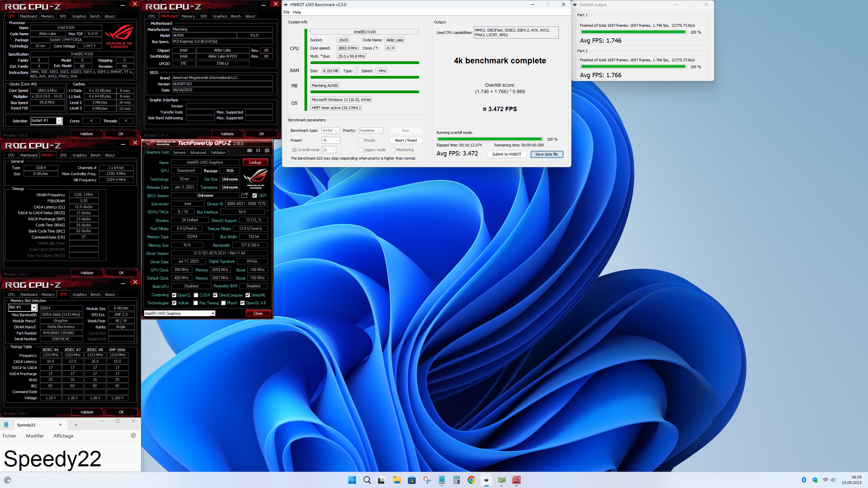The height and width of the screenshot is (488, 868).
Task: Click the Abort / Reset button
Action: (x=406, y=140)
